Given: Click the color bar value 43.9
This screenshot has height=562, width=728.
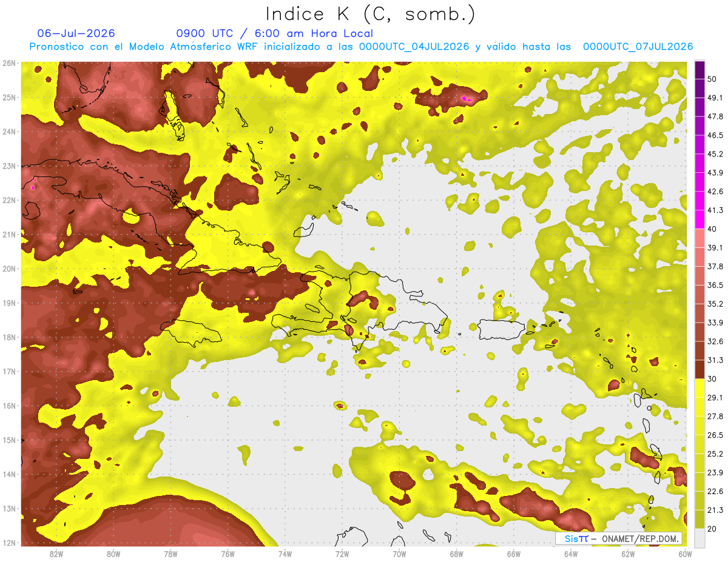Looking at the screenshot, I should point(715,173).
